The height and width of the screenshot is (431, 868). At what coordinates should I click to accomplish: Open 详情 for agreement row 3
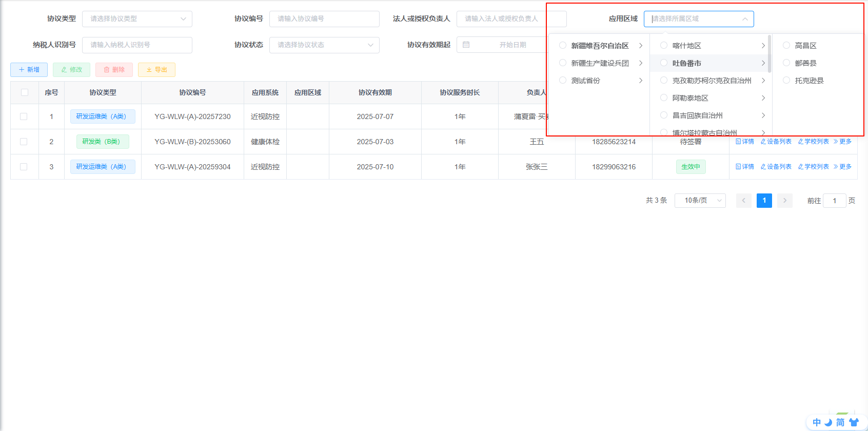click(745, 167)
